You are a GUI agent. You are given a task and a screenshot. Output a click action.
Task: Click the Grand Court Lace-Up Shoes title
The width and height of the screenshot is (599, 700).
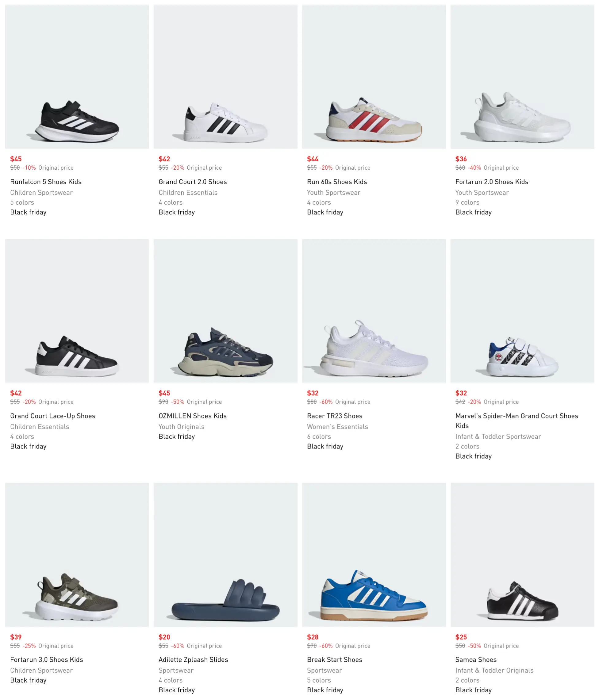pyautogui.click(x=53, y=416)
